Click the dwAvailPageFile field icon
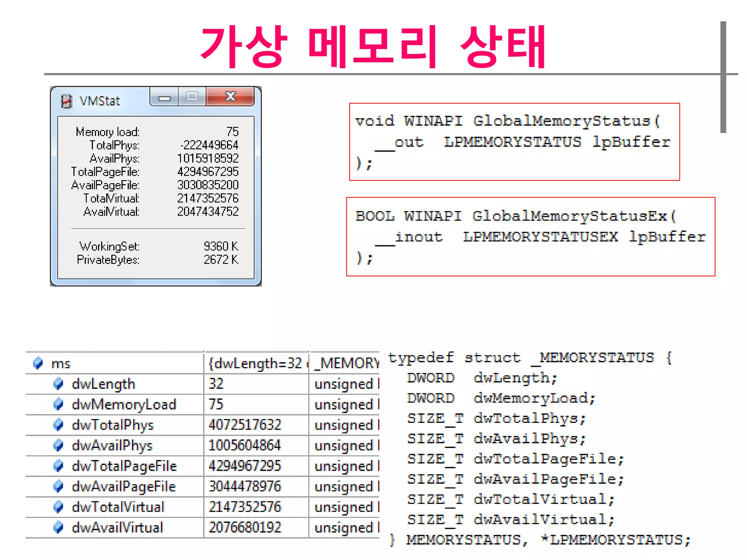The width and height of the screenshot is (747, 560). 58,486
